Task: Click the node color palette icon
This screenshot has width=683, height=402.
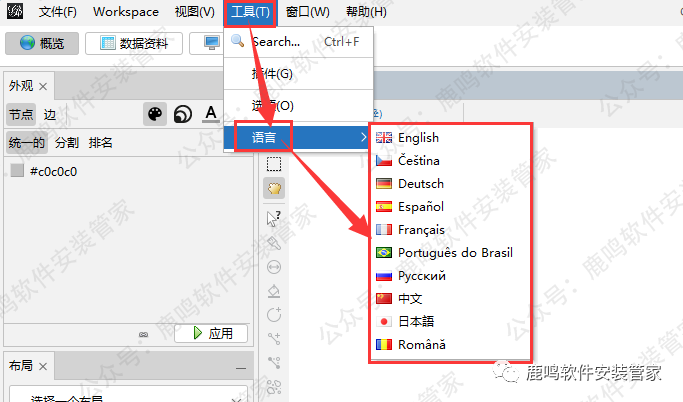Action: 155,114
